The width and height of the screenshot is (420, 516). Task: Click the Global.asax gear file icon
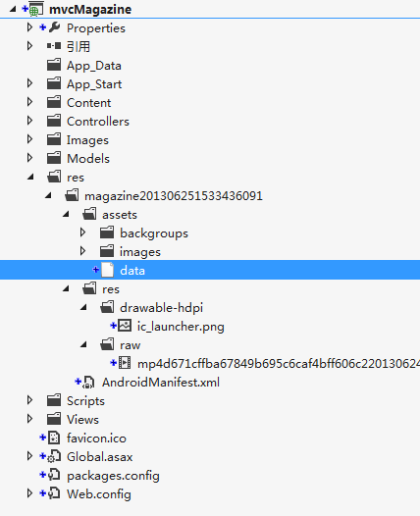[54, 456]
